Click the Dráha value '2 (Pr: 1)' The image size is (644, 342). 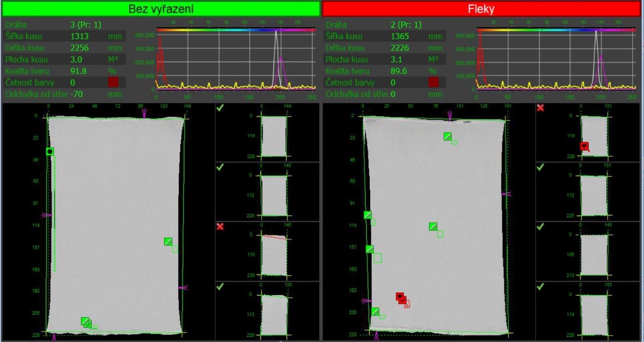(x=406, y=25)
